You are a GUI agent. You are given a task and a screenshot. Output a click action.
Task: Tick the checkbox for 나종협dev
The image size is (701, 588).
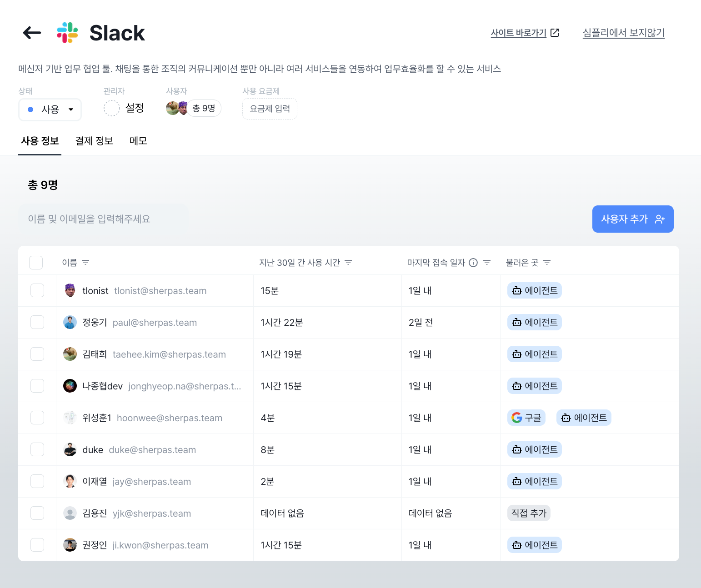(37, 386)
